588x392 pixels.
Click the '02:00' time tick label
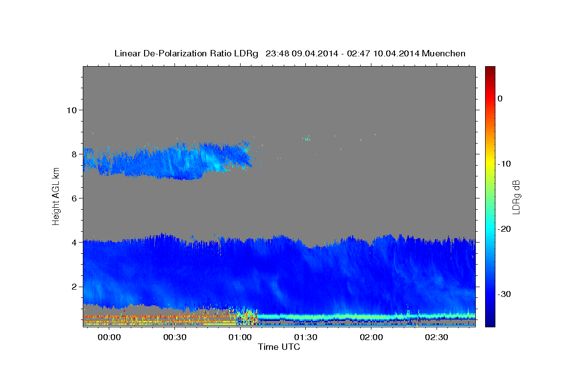click(371, 338)
